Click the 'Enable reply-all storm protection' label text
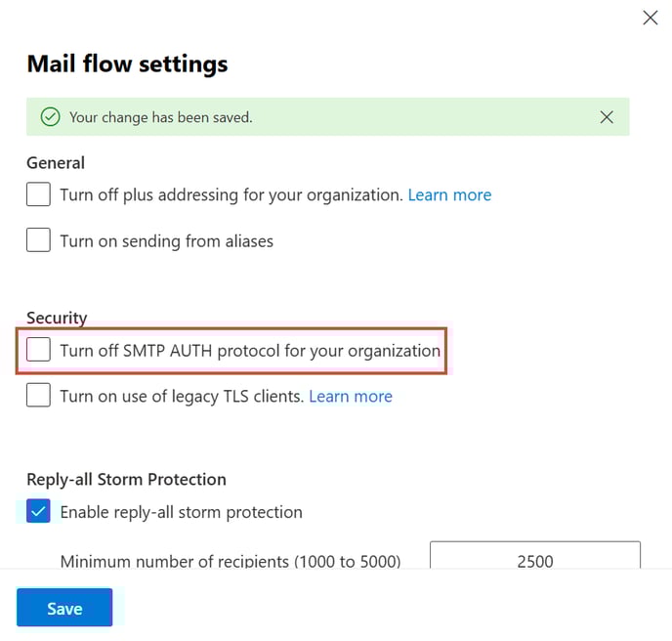This screenshot has width=672, height=641. click(181, 511)
